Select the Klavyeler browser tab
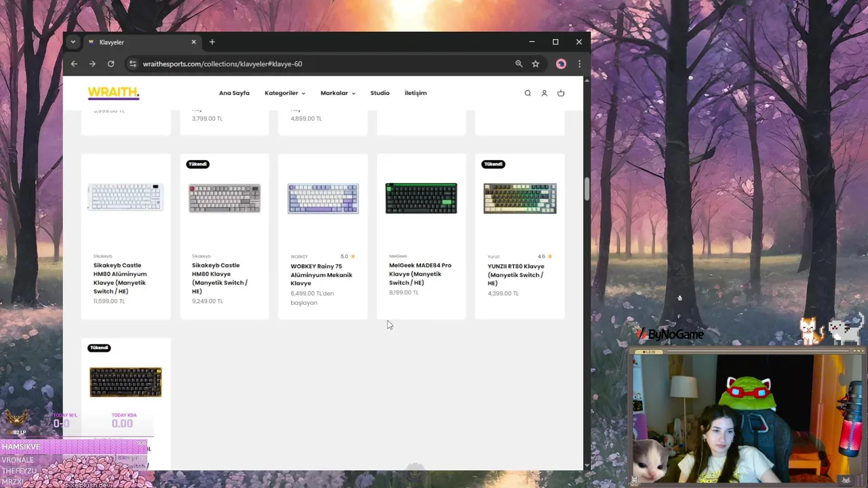 (141, 42)
